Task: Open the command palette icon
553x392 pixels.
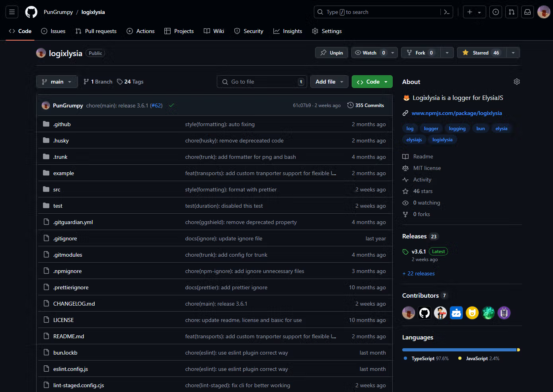Action: point(447,12)
